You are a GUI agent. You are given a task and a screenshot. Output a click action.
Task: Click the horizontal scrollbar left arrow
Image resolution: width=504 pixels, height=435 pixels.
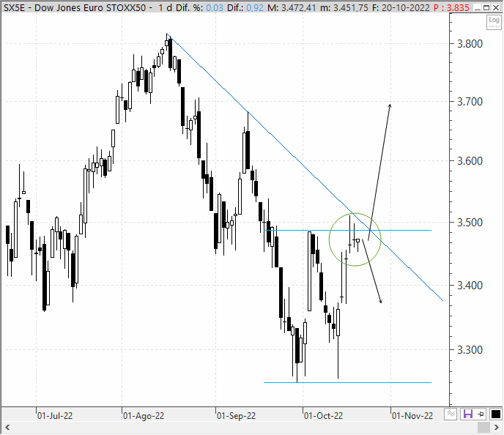point(7,428)
